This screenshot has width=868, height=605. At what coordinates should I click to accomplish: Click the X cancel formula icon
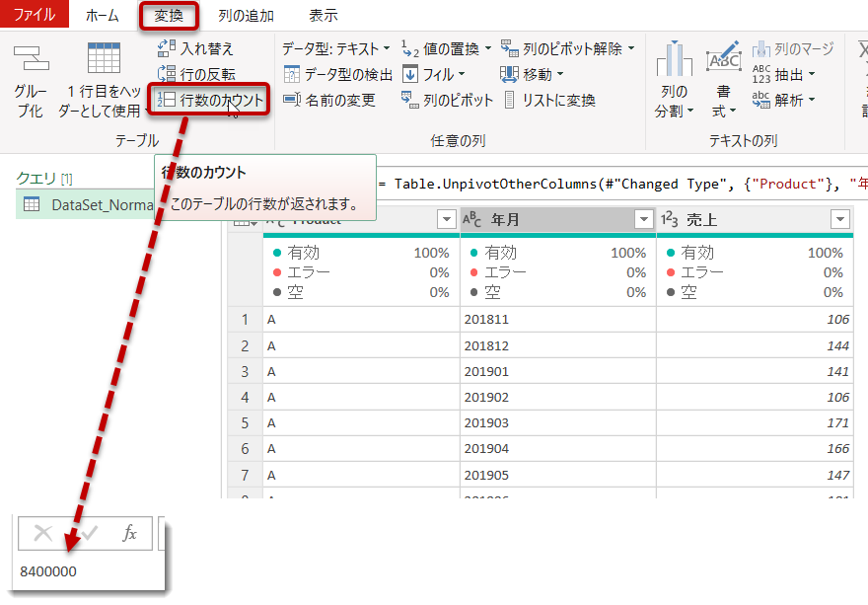(x=42, y=533)
